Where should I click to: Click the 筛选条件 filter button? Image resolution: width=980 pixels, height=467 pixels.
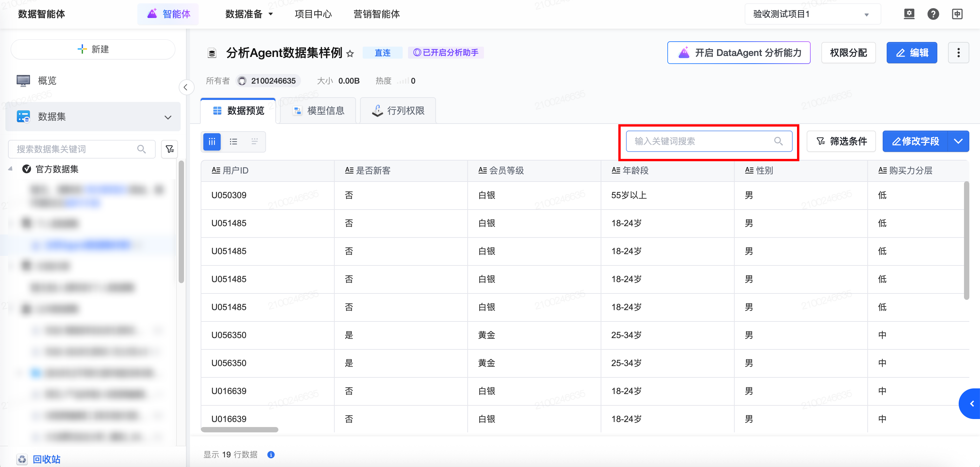click(x=841, y=142)
